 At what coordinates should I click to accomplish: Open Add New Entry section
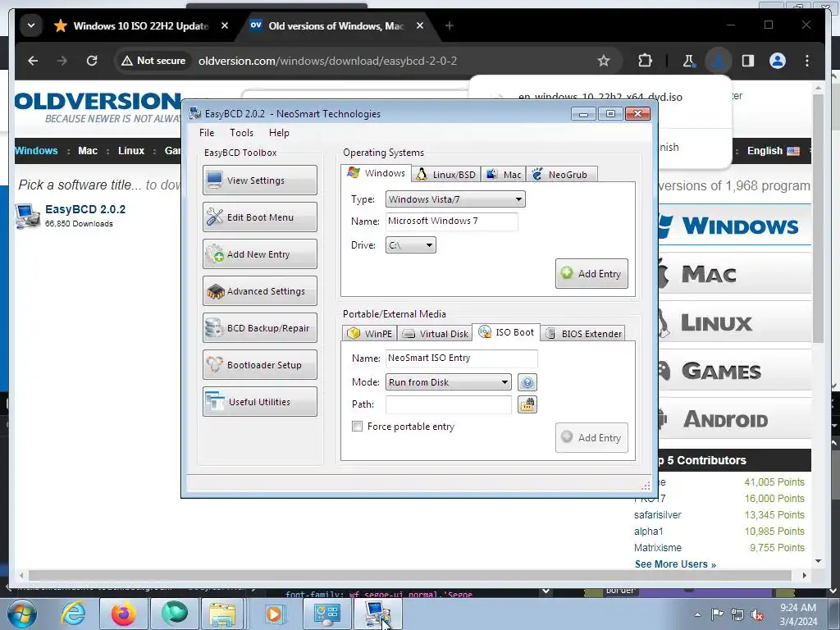[x=260, y=254]
